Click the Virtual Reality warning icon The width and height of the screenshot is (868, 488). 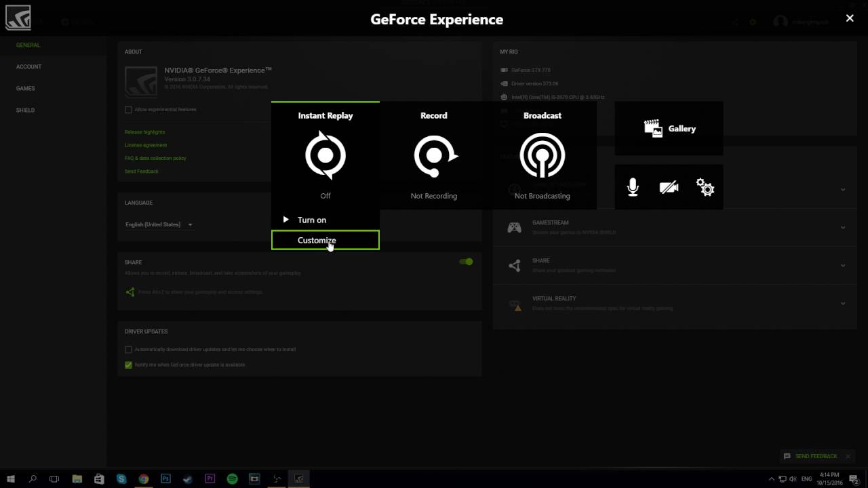(x=515, y=305)
